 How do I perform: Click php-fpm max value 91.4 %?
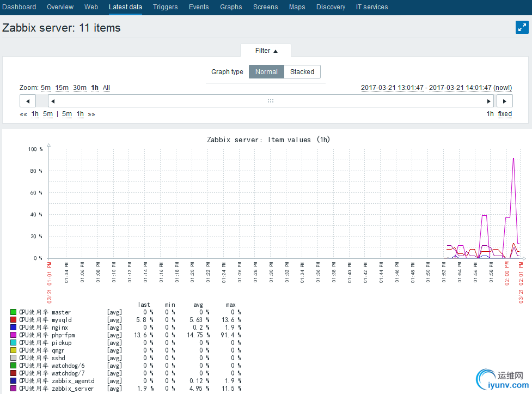(231, 335)
